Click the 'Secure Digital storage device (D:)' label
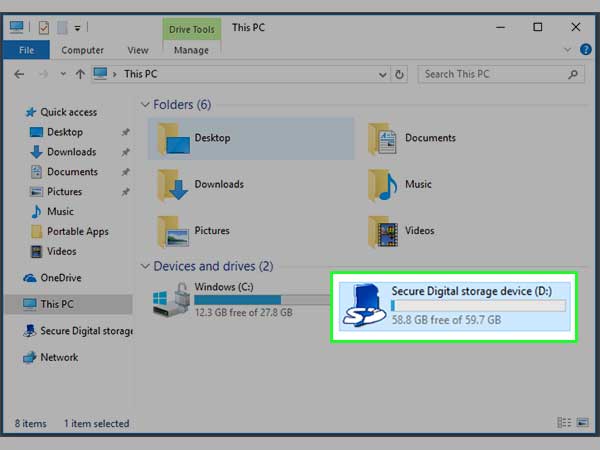Screen dimensions: 600x450 471,291
